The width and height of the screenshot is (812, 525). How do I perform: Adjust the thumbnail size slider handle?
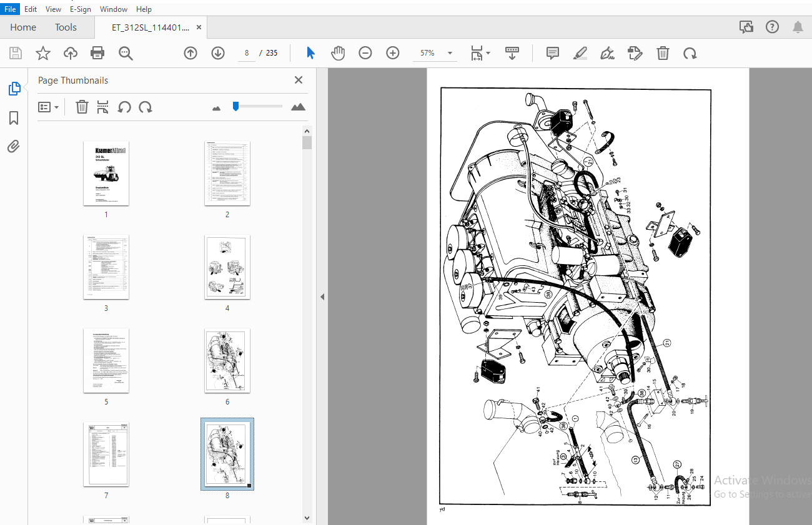point(235,107)
